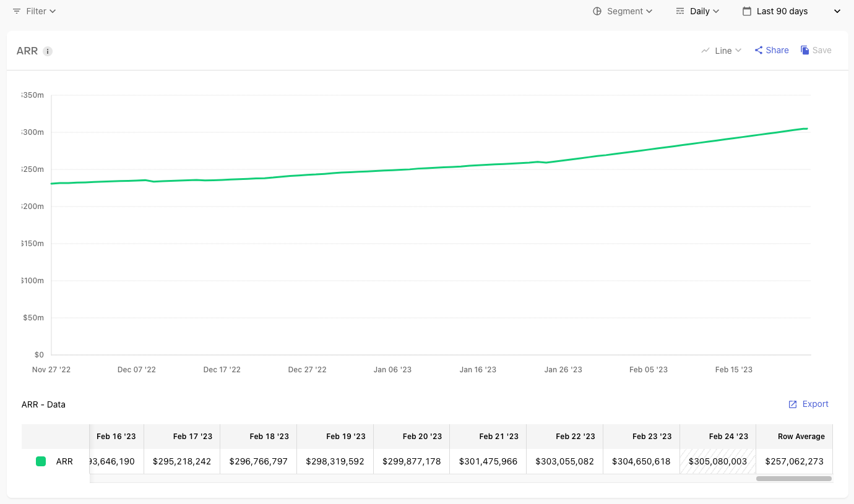854x504 pixels.
Task: Open the Last 90 days date range
Action: click(x=792, y=11)
